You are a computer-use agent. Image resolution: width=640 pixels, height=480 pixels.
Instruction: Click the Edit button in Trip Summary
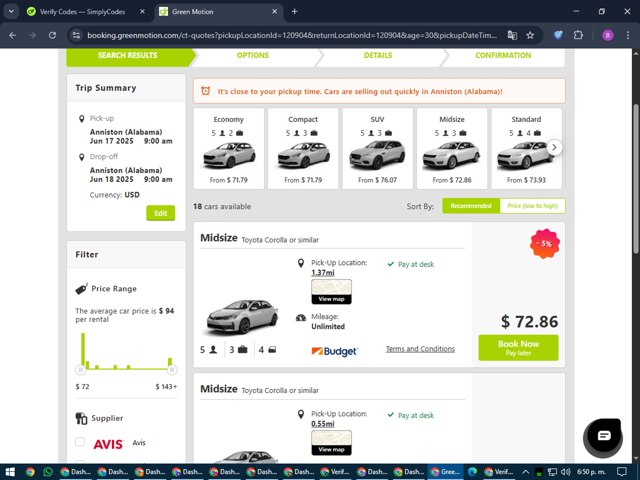click(161, 213)
